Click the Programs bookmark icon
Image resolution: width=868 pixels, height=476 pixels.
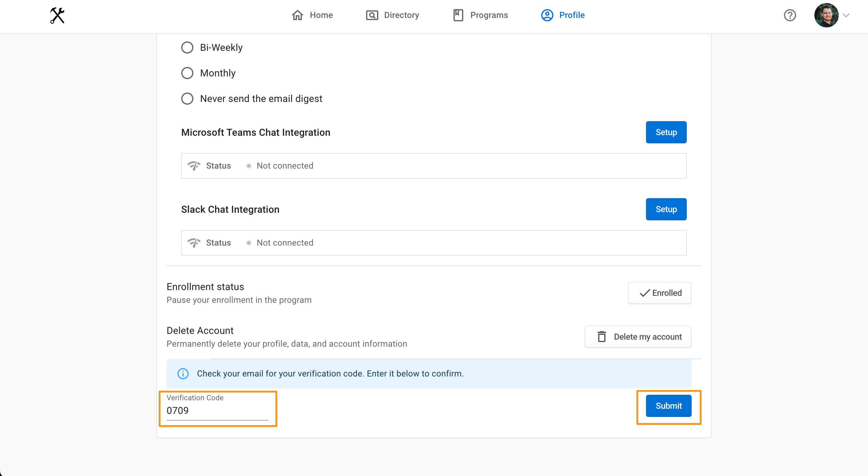[458, 15]
